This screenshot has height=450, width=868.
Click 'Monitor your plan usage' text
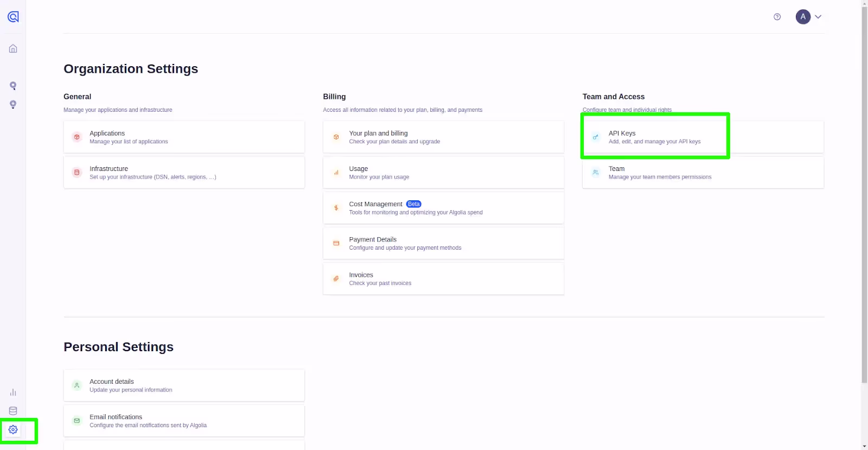point(379,177)
